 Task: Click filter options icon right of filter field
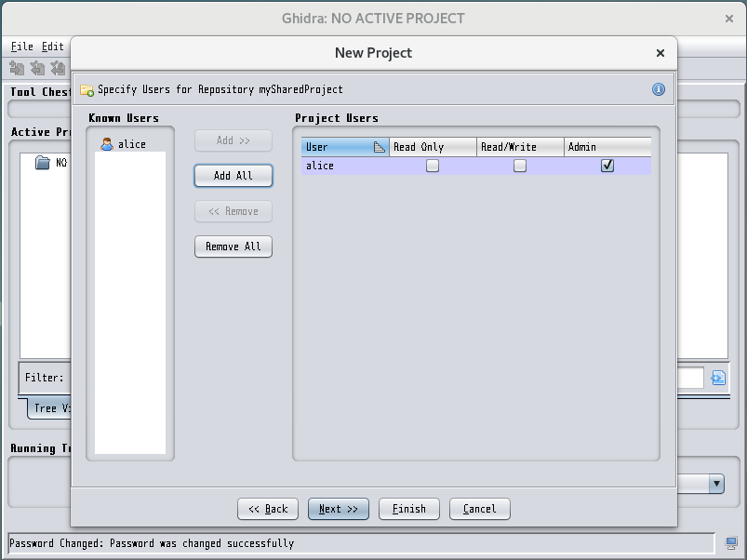[x=718, y=378]
